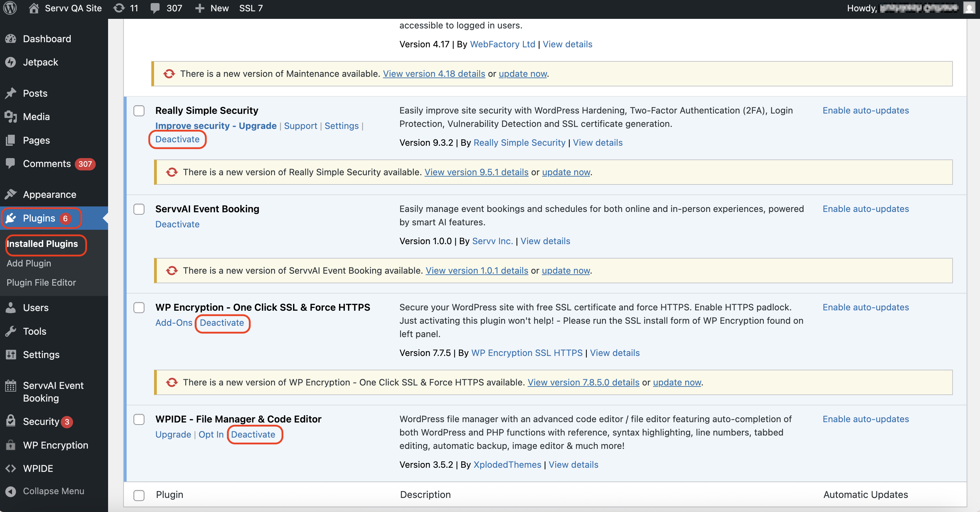980x512 pixels.
Task: Click the WordPress logo in admin bar
Action: tap(10, 8)
